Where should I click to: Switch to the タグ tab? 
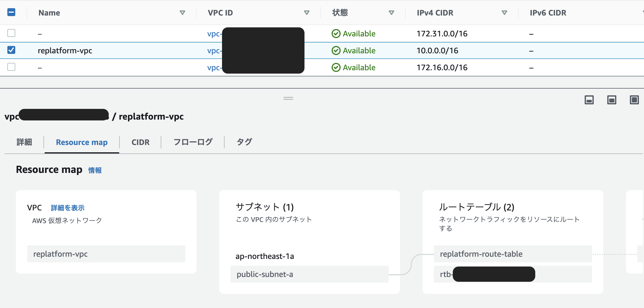[x=244, y=142]
